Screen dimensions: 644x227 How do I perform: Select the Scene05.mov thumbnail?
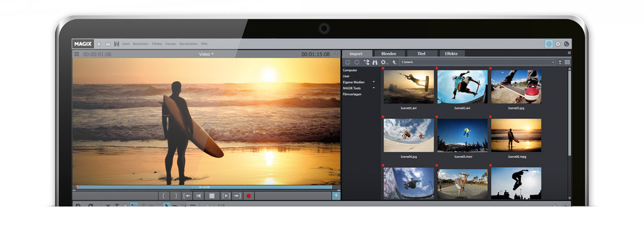point(462,136)
